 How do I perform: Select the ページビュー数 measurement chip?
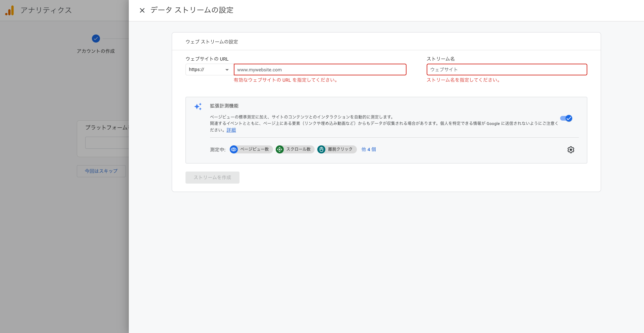point(255,149)
